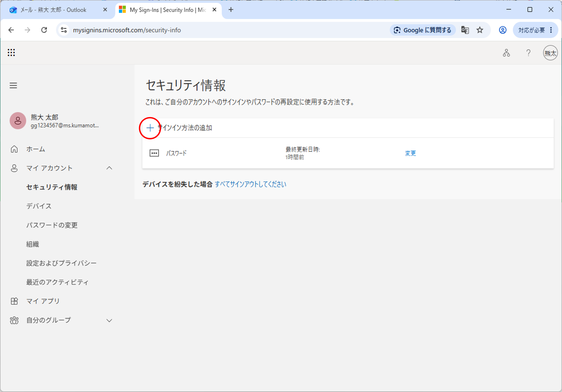Open the app launcher grid icon
This screenshot has height=392, width=562.
(11, 53)
